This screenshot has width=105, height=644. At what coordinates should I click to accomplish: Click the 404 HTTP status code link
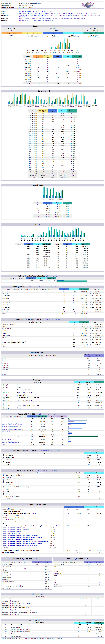tap(6, 625)
